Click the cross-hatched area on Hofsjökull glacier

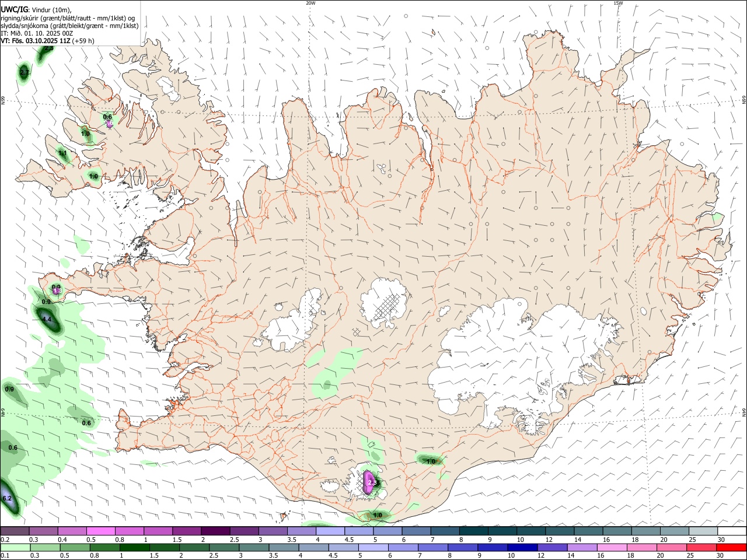[x=387, y=306]
